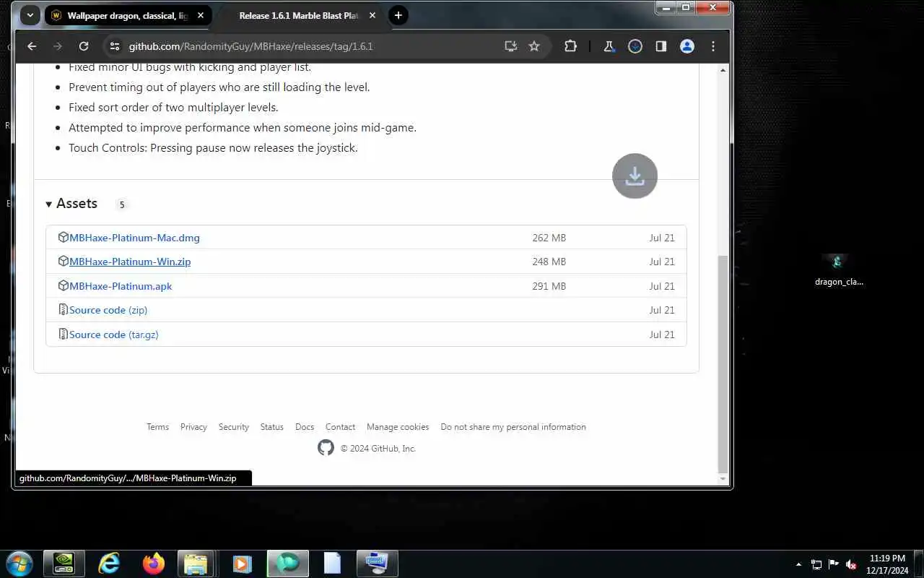Open the media player taskbar icon

pos(243,564)
